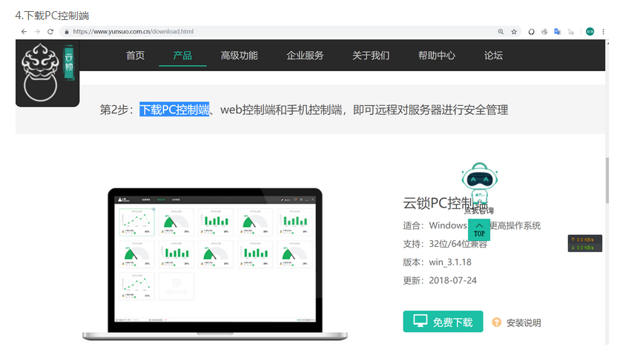Click the version text win_3.1.18

(450, 262)
